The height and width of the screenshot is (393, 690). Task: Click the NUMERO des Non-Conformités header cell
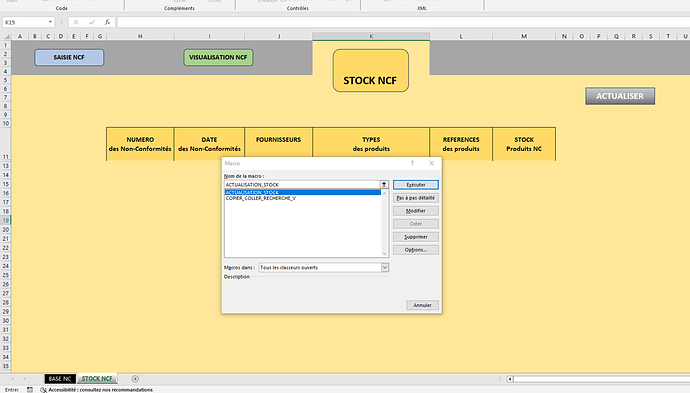[140, 144]
